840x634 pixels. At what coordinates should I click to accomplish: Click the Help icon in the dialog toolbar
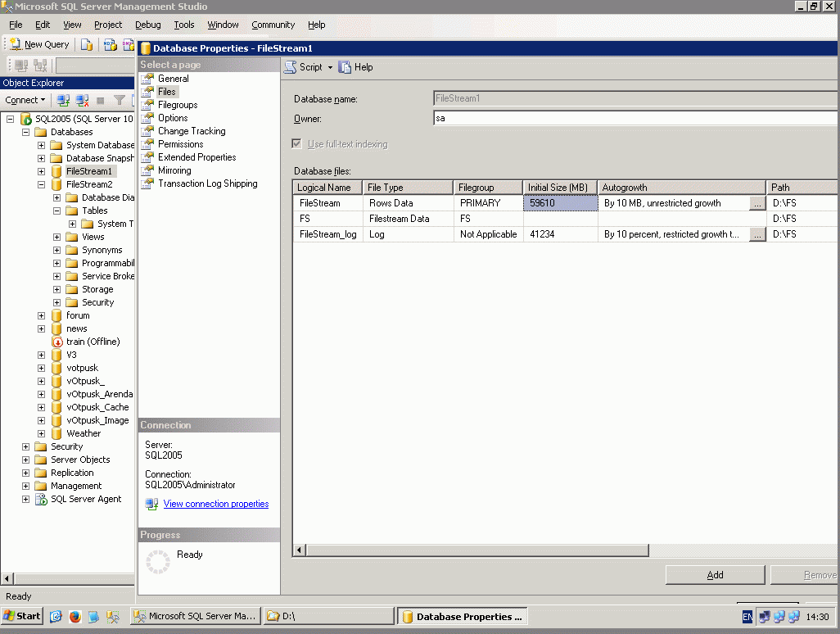345,67
